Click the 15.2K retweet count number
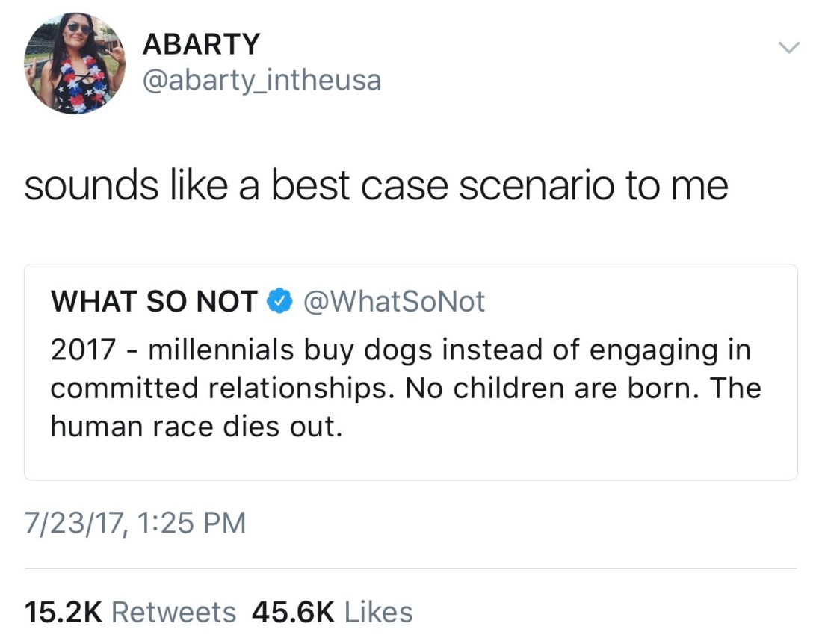822x644 pixels. point(64,613)
